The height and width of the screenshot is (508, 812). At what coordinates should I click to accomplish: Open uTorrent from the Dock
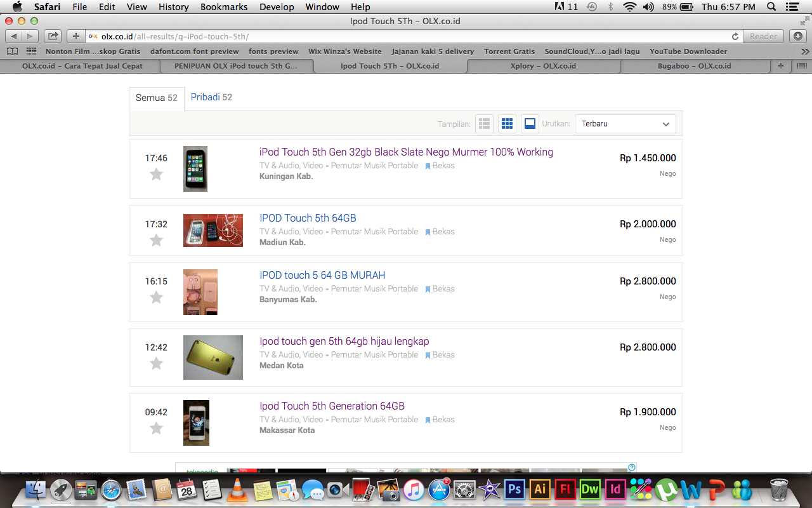click(x=666, y=490)
